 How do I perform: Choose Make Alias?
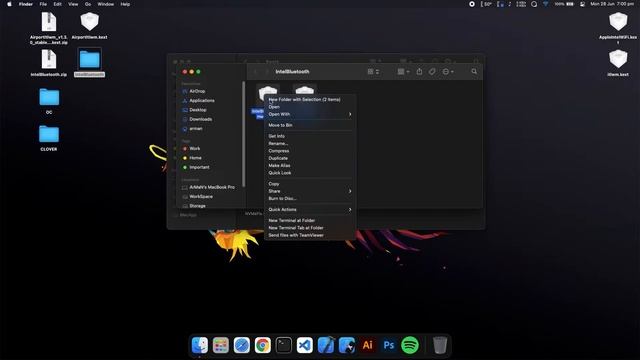[310, 165]
